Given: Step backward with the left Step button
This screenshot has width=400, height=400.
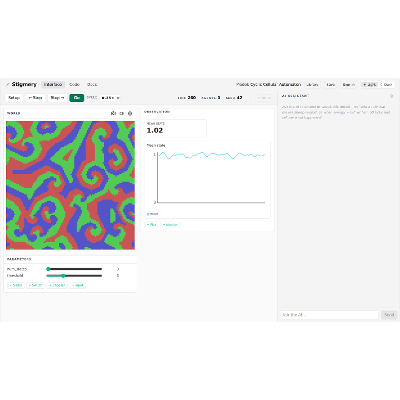Looking at the screenshot, I should pyautogui.click(x=35, y=98).
